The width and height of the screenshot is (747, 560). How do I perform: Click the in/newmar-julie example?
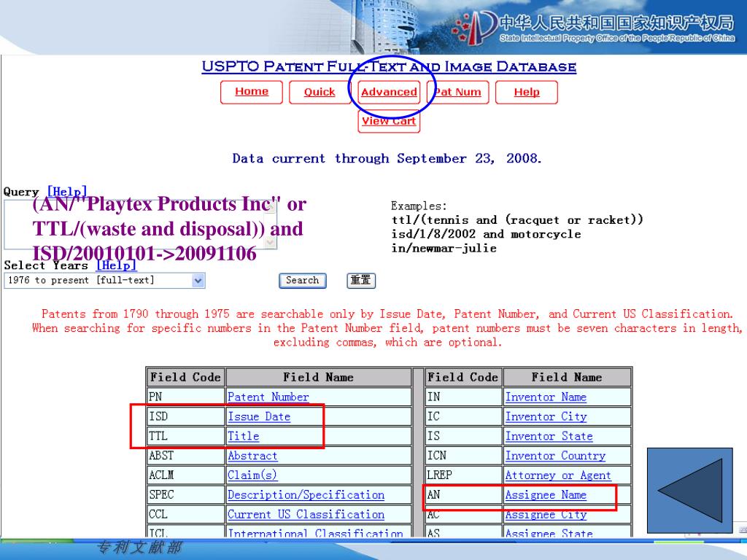click(444, 248)
